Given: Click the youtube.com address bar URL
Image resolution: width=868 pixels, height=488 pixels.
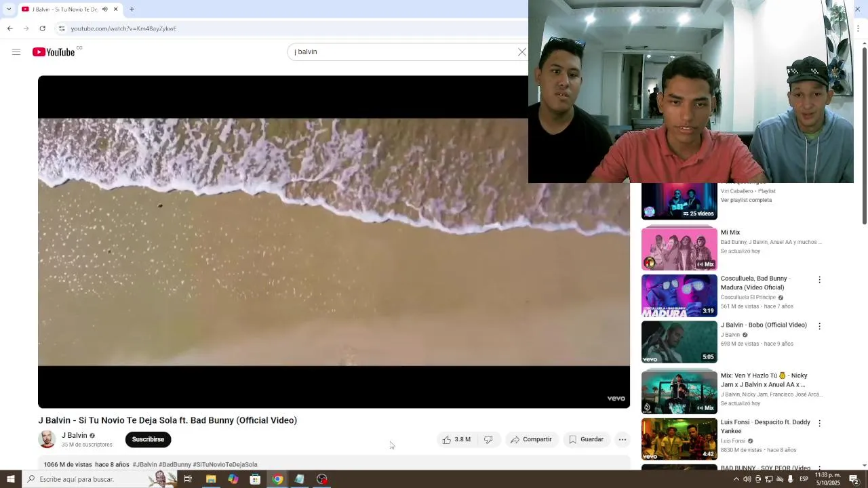Looking at the screenshot, I should (x=123, y=28).
